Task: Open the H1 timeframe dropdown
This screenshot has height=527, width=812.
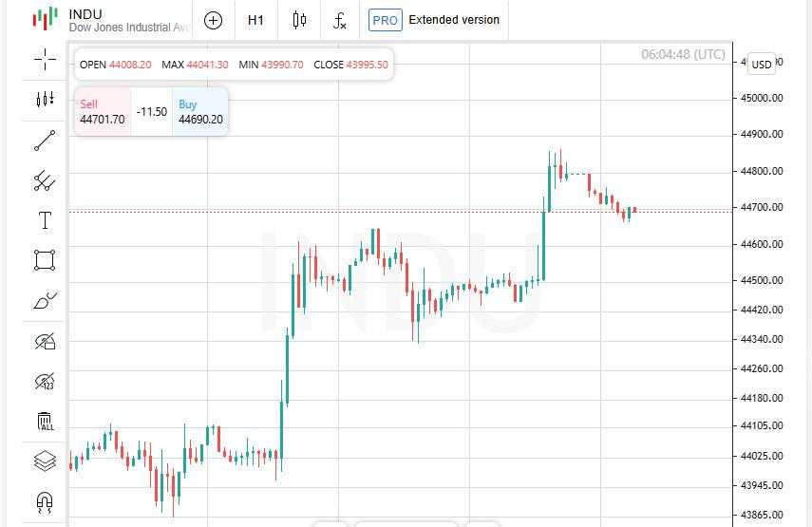Action: 255,20
